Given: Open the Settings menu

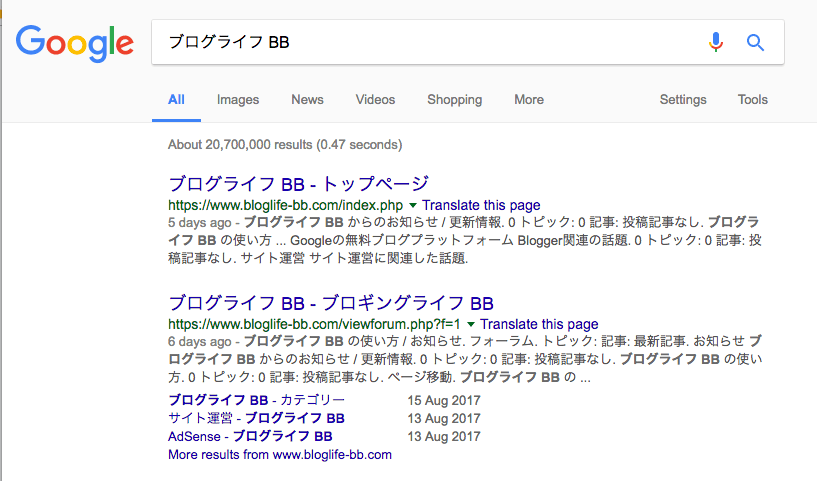Looking at the screenshot, I should 683,100.
